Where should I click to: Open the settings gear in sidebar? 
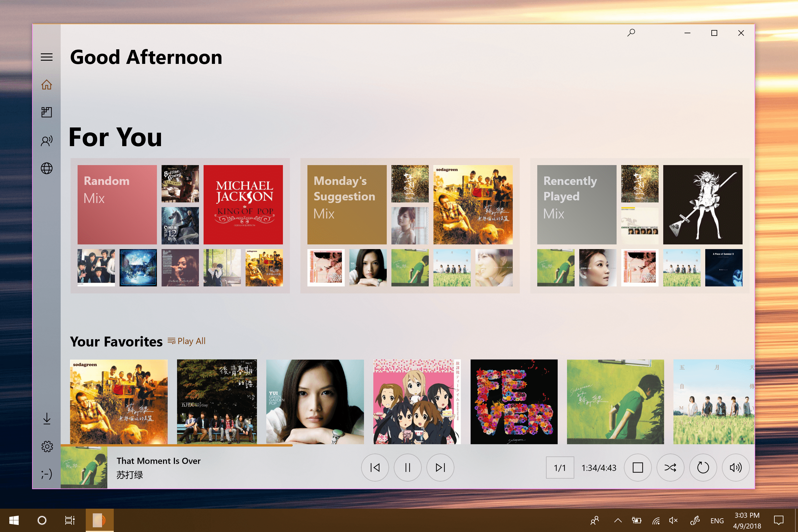point(47,447)
